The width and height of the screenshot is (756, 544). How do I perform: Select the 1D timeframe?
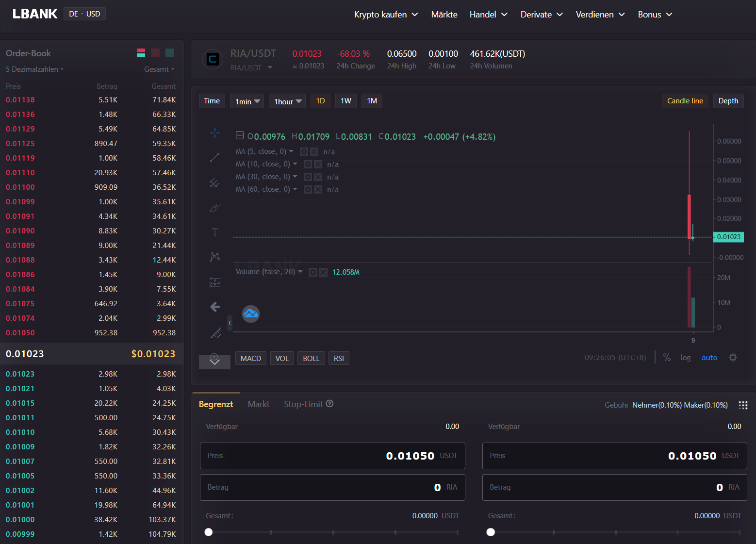pyautogui.click(x=320, y=101)
